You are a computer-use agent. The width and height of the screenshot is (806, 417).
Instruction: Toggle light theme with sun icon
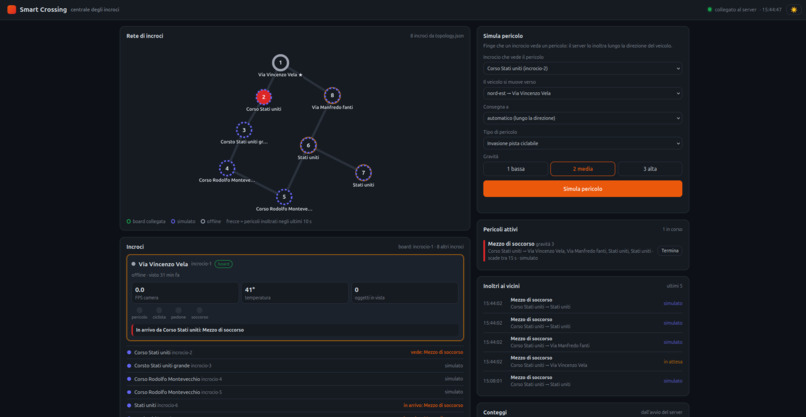click(794, 9)
